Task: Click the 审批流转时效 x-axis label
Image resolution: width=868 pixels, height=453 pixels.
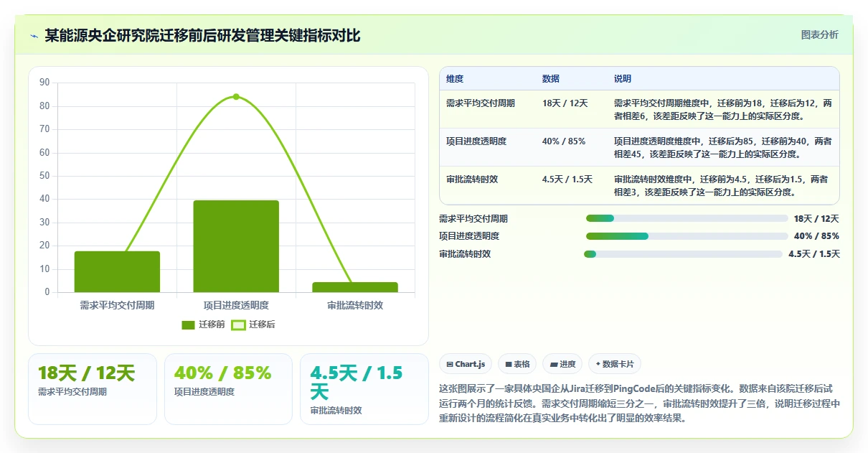Action: [x=355, y=305]
